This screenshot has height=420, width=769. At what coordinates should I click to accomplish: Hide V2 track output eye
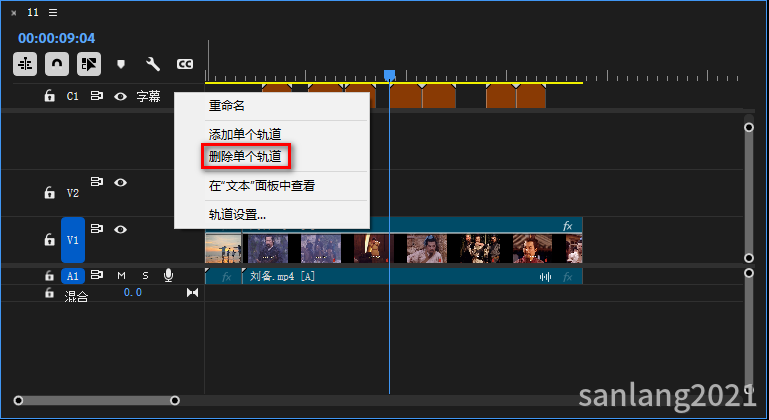[120, 183]
